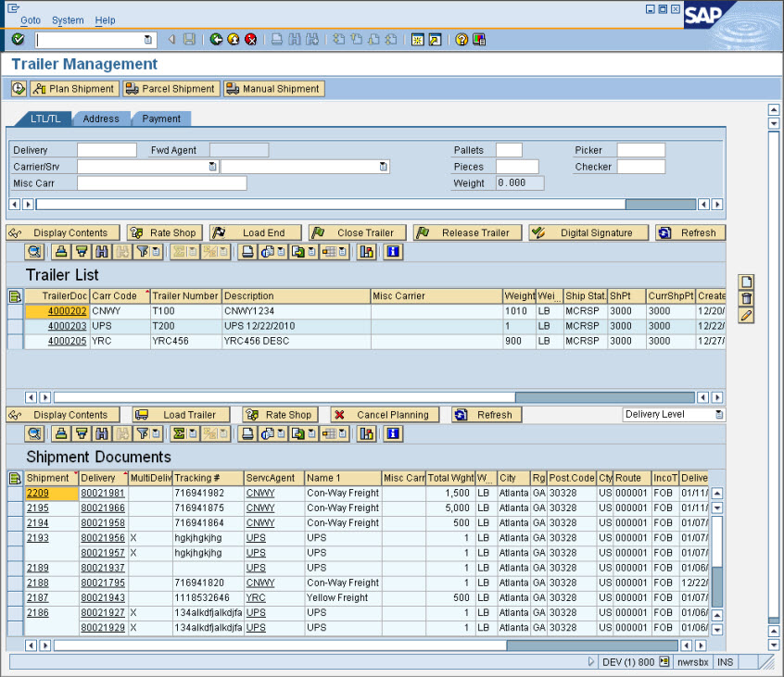Click the clock execute icon left of Plan Shipment
The image size is (784, 677).
tap(19, 89)
